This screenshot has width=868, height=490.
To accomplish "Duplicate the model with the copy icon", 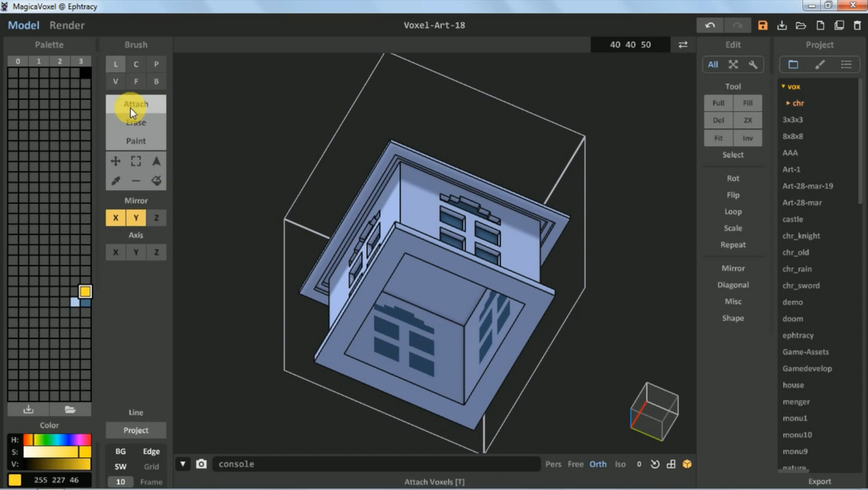I will point(839,26).
